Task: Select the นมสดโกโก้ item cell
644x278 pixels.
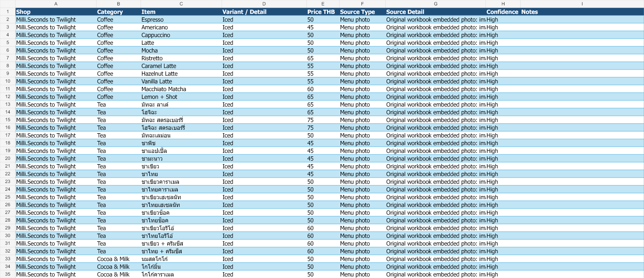Action: 181,259
